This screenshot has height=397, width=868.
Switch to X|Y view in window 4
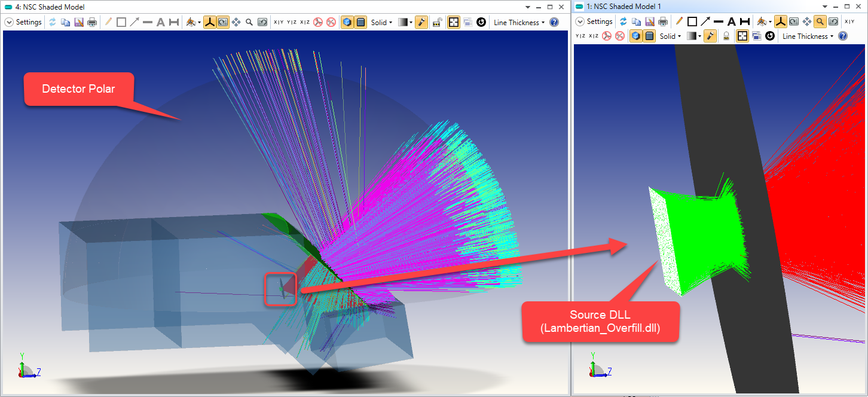(279, 22)
